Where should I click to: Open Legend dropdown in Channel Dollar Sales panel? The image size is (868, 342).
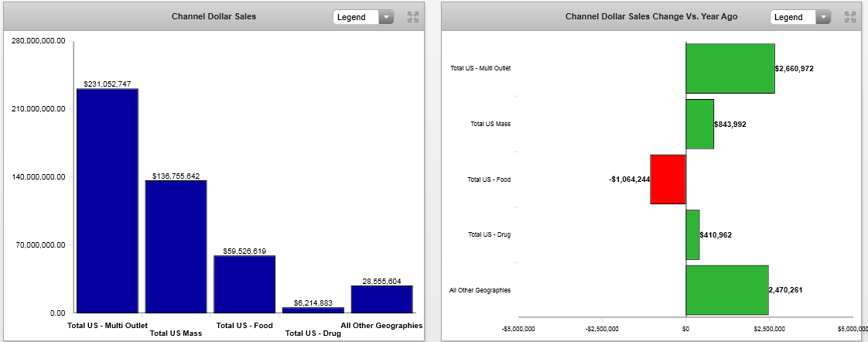(385, 17)
